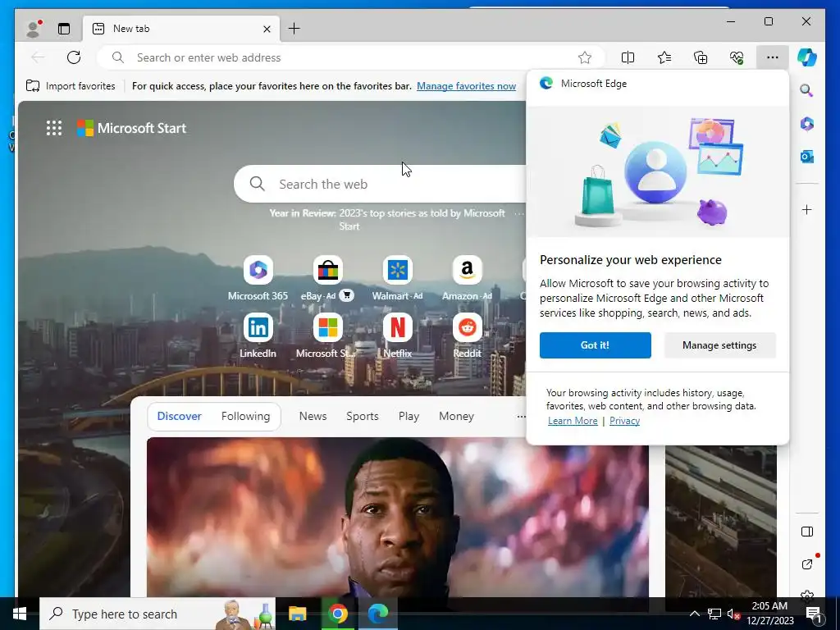This screenshot has height=630, width=840.
Task: Open Google Chrome from the taskbar
Action: 337,614
